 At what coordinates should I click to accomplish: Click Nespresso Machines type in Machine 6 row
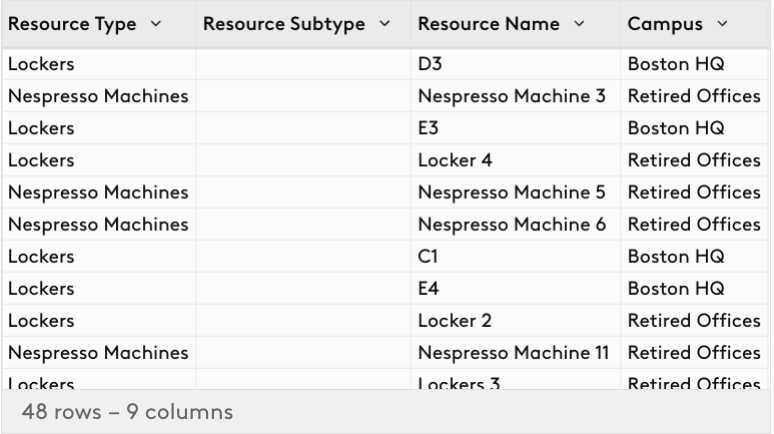98,224
